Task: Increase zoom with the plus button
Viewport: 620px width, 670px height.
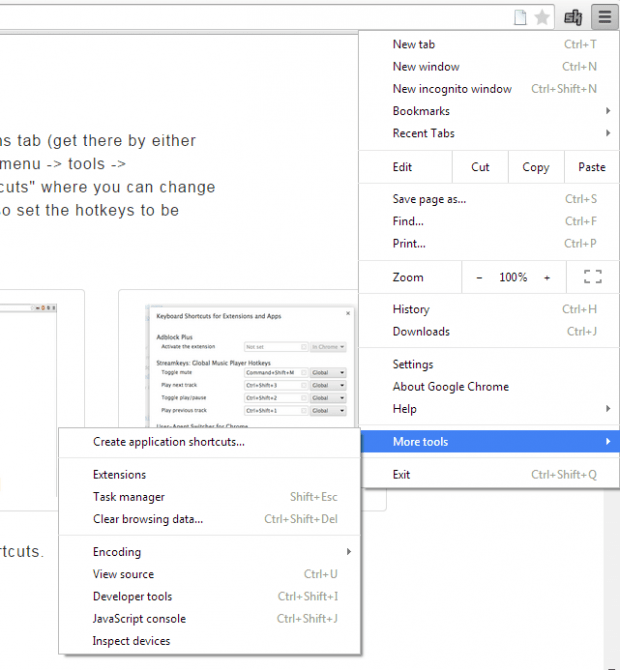Action: [547, 278]
